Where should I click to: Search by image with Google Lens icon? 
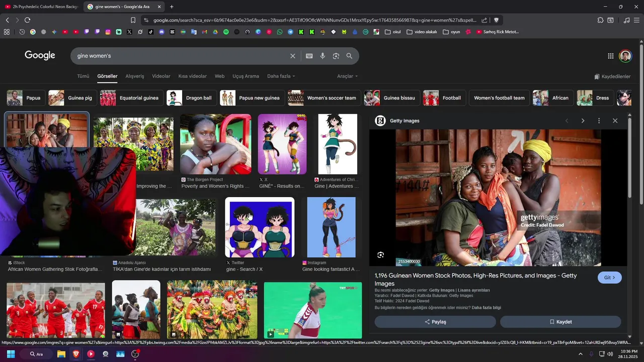pyautogui.click(x=336, y=56)
